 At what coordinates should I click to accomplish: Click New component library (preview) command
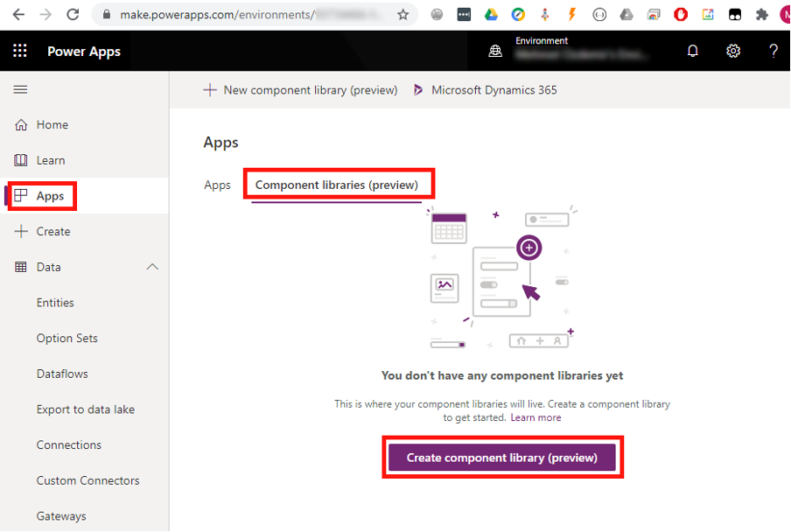pos(300,90)
